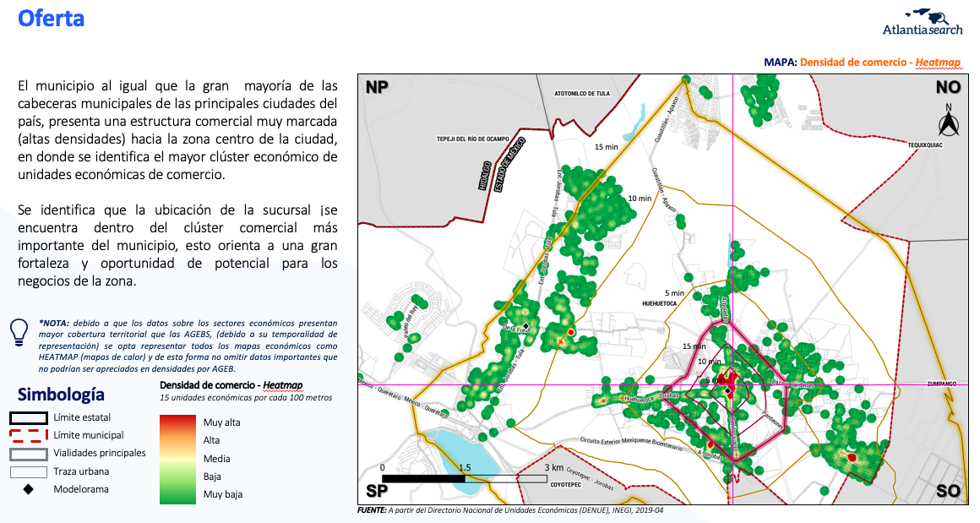This screenshot has width=980, height=523.
Task: Click the Modelorama diamond marker inside the pink isochrone
Action: (x=727, y=391)
